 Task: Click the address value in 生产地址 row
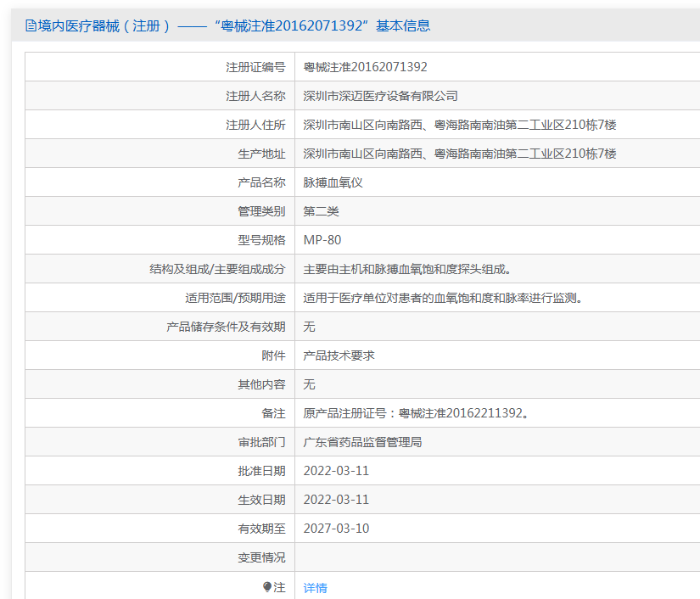pyautogui.click(x=460, y=154)
